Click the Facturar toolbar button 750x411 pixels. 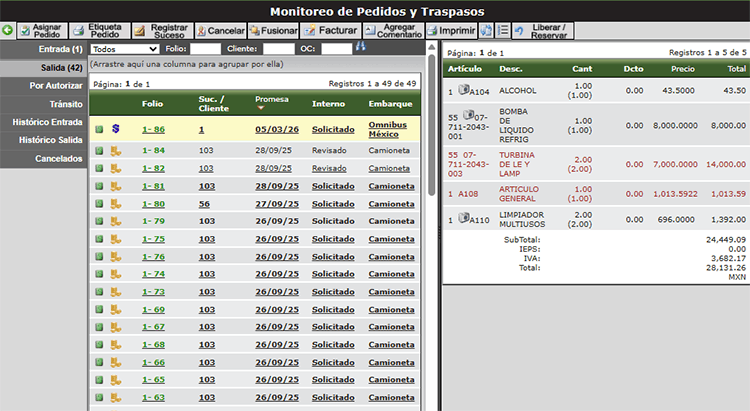click(331, 31)
